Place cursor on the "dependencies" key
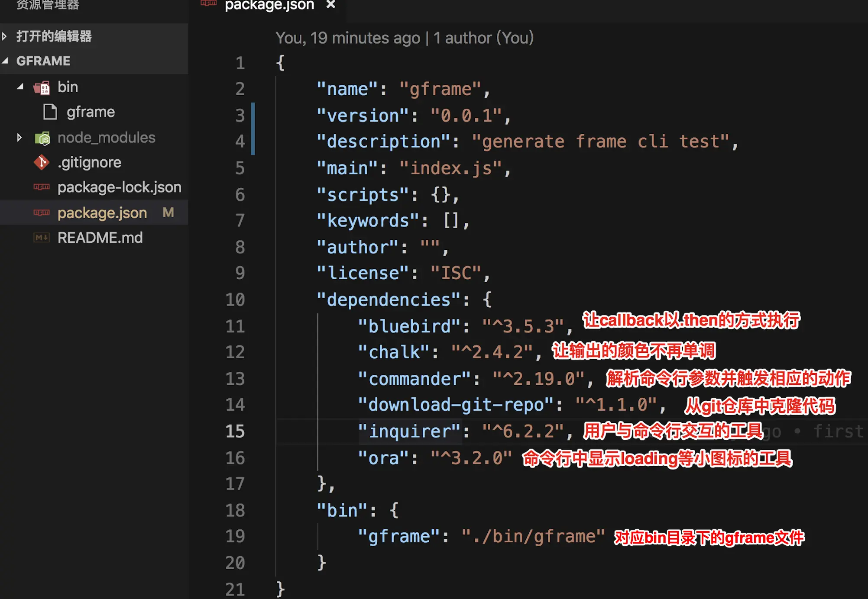Viewport: 868px width, 599px height. click(389, 299)
